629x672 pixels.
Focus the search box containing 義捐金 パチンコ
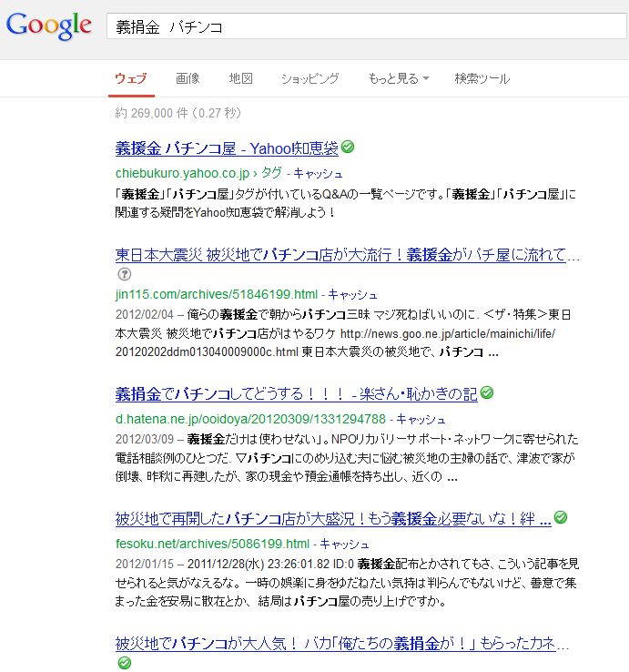pyautogui.click(x=366, y=26)
